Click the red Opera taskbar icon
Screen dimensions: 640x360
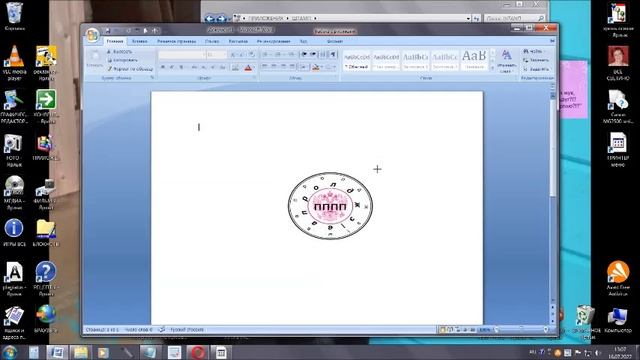(x=198, y=352)
